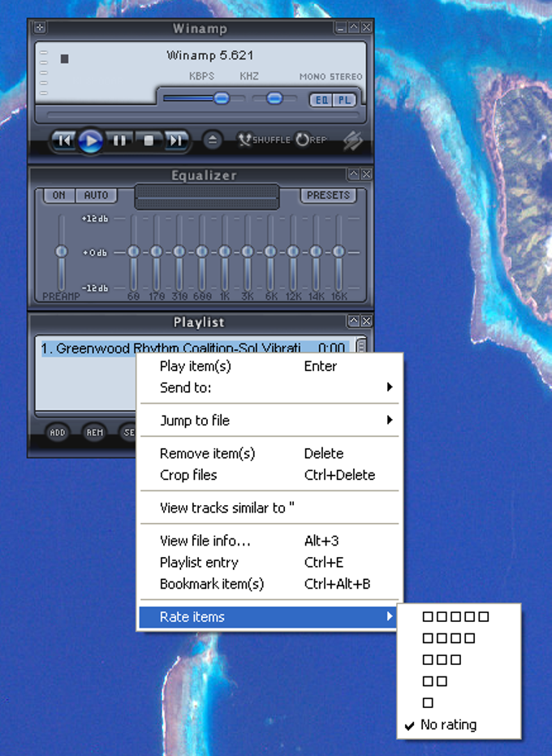
Task: Open Winamp main menu icon in title bar
Action: click(x=40, y=28)
